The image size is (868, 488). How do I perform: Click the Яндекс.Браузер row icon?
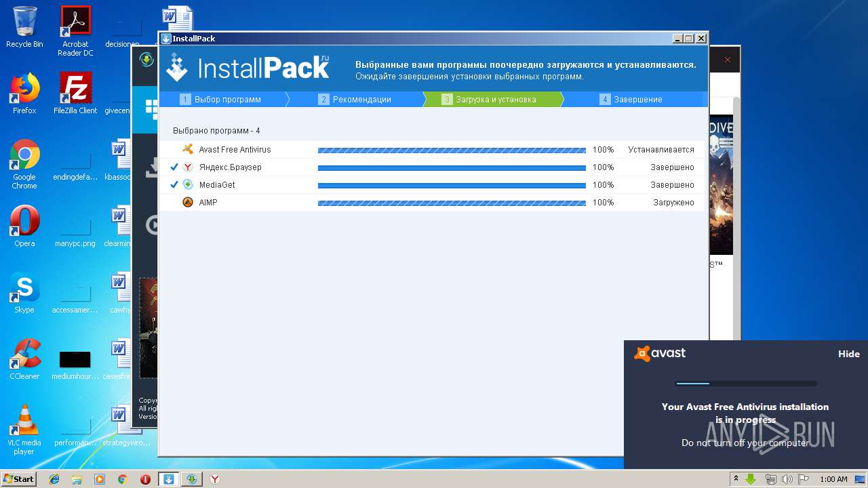click(x=188, y=167)
